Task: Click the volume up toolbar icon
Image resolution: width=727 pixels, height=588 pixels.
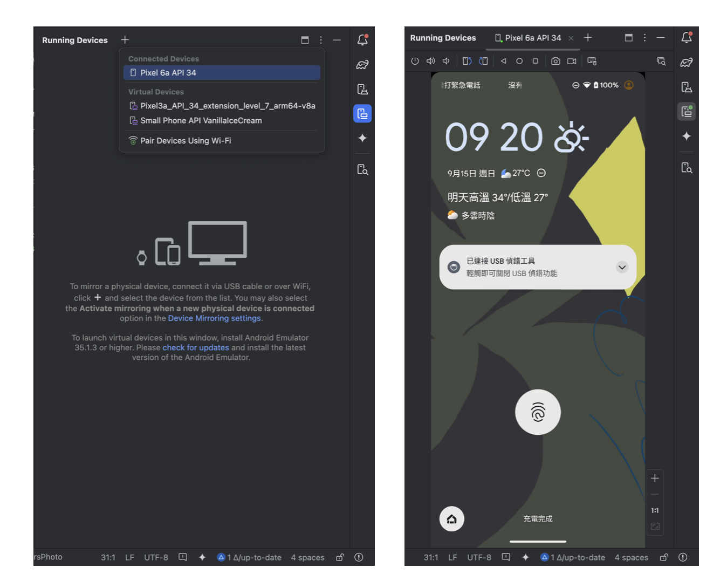Action: [x=430, y=61]
